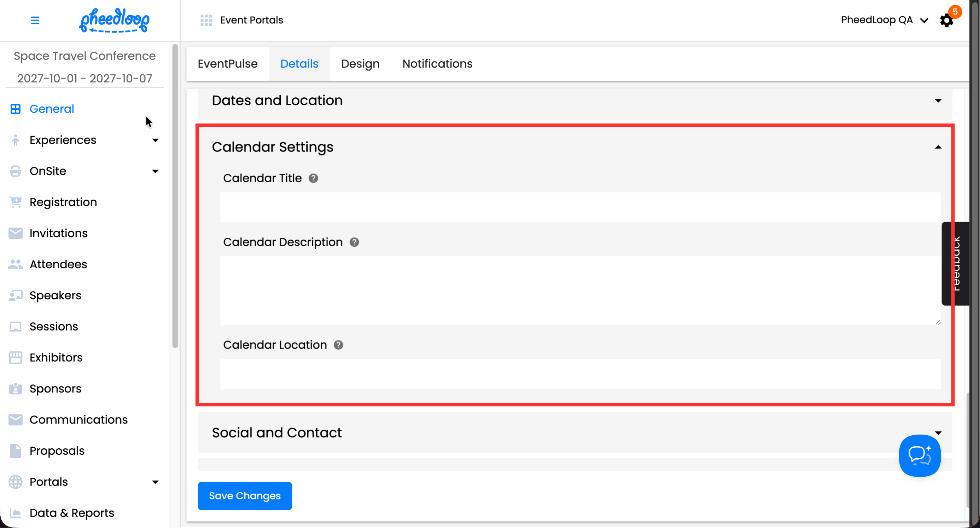Click the Save Changes button
Image resolution: width=980 pixels, height=528 pixels.
245,496
